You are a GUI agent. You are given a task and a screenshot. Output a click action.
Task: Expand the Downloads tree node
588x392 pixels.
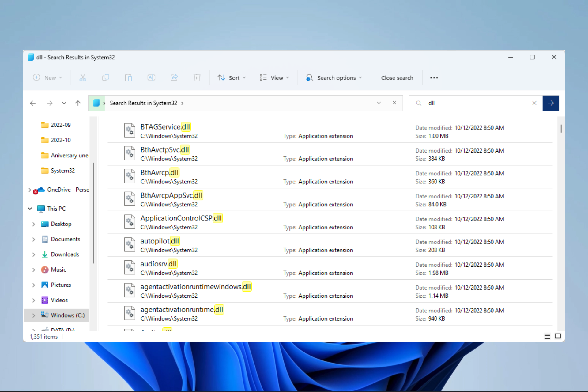point(34,254)
